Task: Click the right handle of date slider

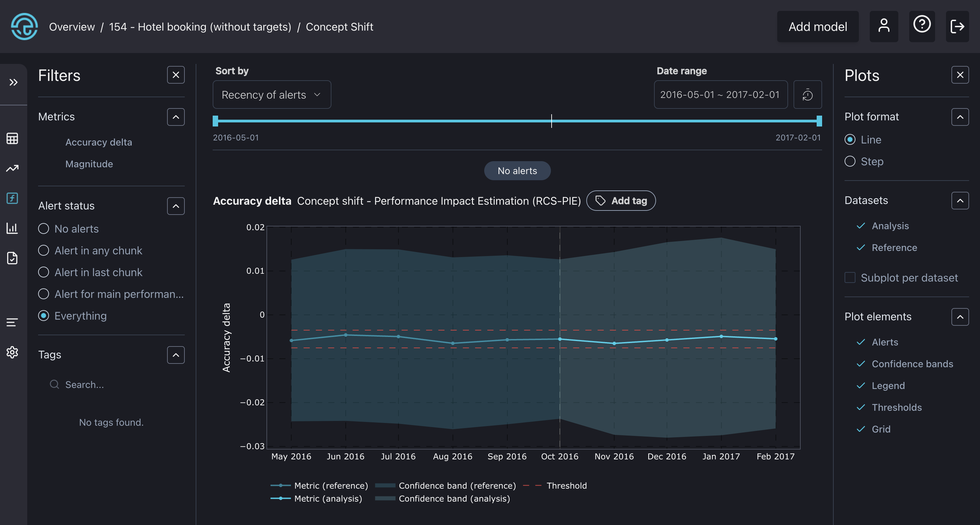Action: click(819, 121)
